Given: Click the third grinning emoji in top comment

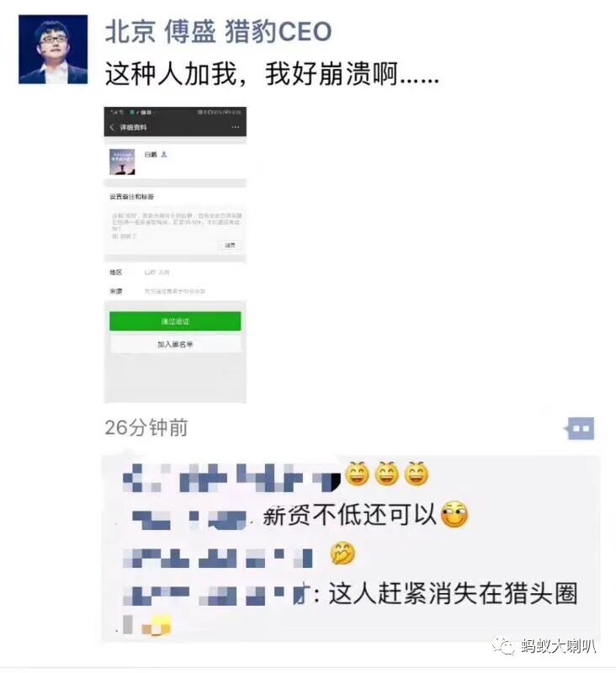Looking at the screenshot, I should pyautogui.click(x=417, y=474).
